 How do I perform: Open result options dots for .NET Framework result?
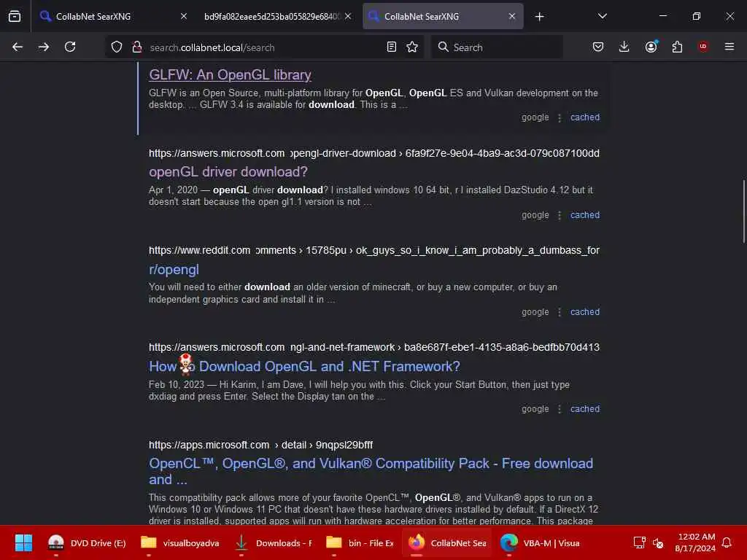[x=560, y=409]
